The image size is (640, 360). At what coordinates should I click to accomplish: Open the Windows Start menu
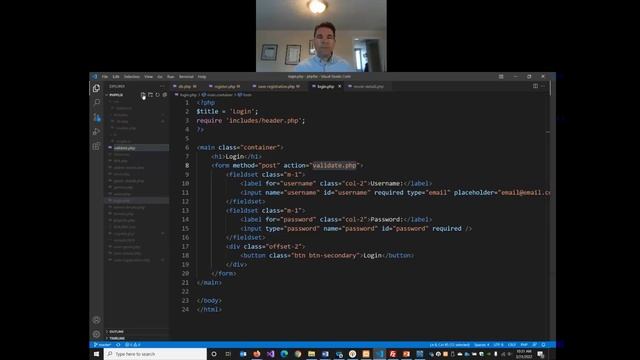tap(96, 354)
